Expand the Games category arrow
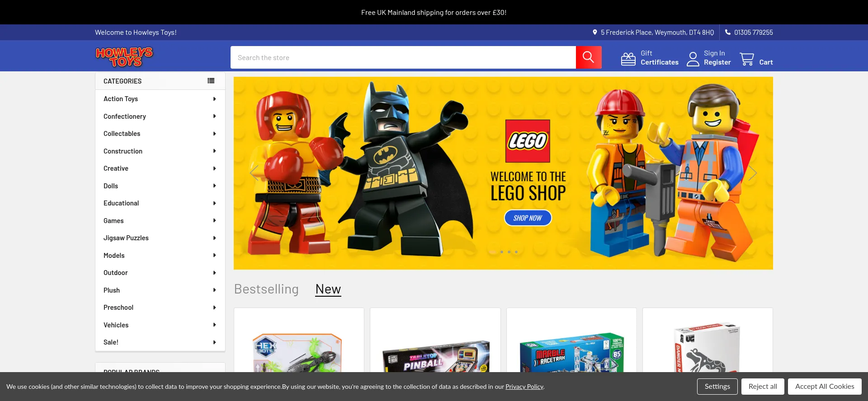The height and width of the screenshot is (401, 868). (214, 220)
